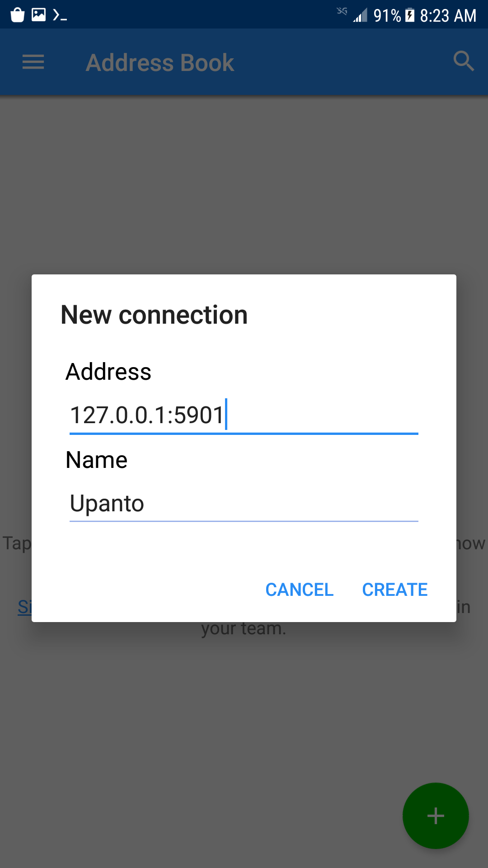Viewport: 488px width, 868px height.
Task: Click CREATE to save the connection
Action: 395,590
